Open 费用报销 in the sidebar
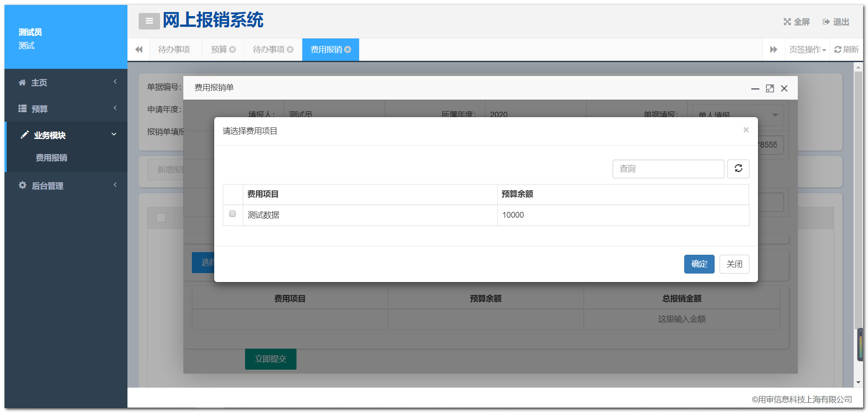Viewport: 868px width, 413px height. (51, 158)
